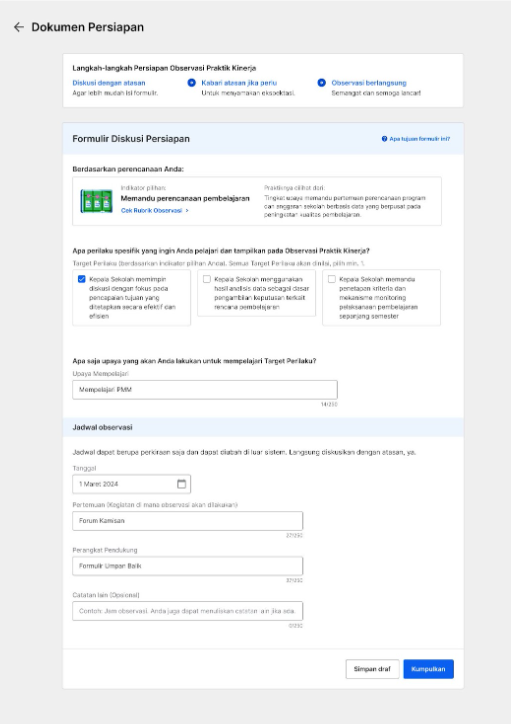Viewport: 511px width, 724px height.
Task: Click the 'Simpan draf' button
Action: pos(372,669)
